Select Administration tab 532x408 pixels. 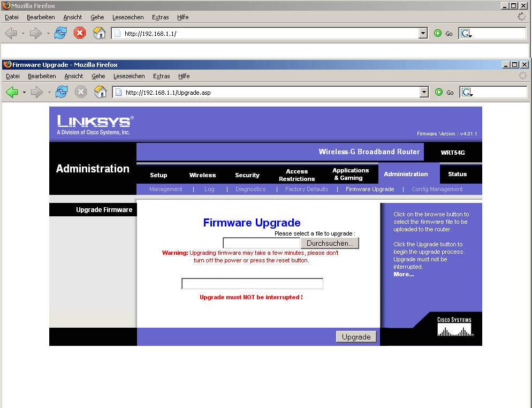[x=406, y=174]
